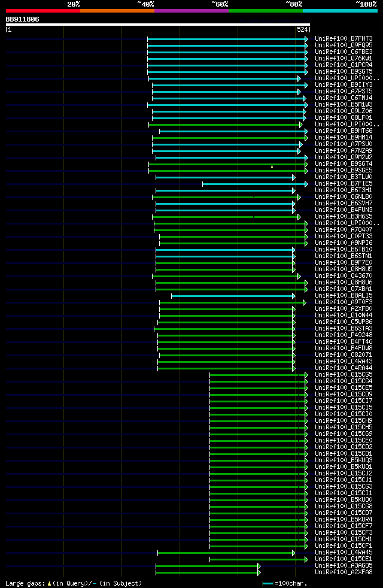
Task: Select the UniRef100_Q9LZ06 label
Action: coord(344,111)
